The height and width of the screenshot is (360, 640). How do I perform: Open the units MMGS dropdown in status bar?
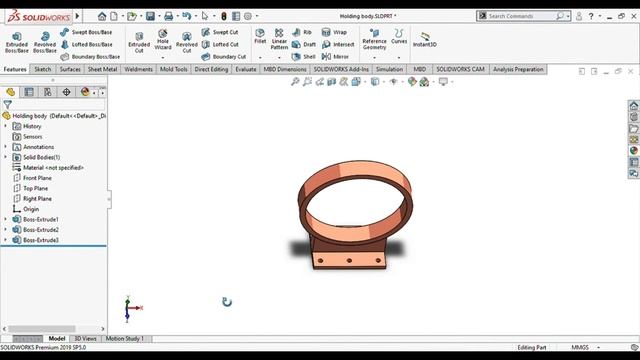coord(599,347)
